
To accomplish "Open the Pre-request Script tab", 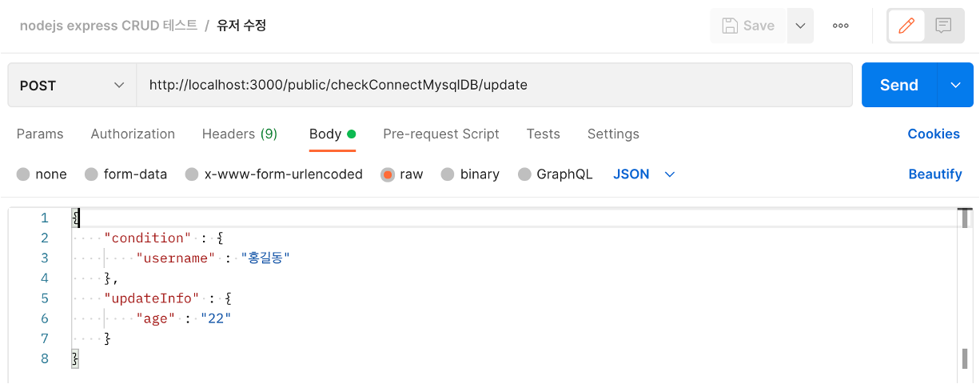I will tap(441, 134).
